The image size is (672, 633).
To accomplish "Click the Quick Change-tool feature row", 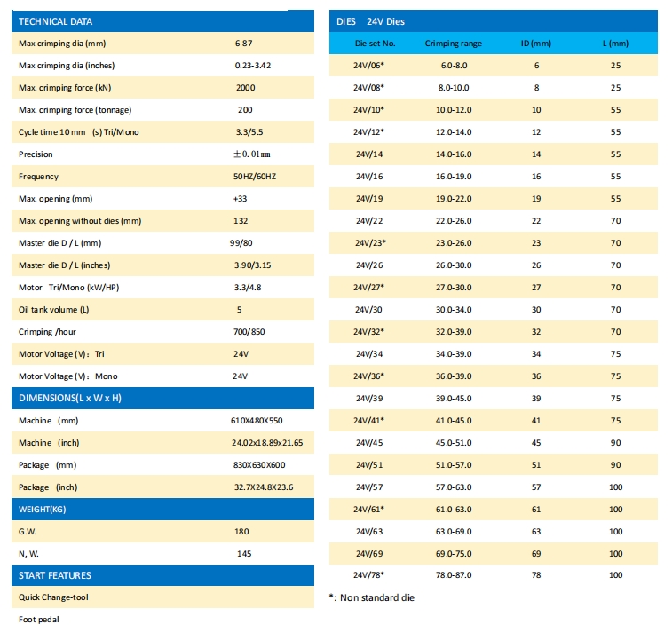I will [53, 597].
